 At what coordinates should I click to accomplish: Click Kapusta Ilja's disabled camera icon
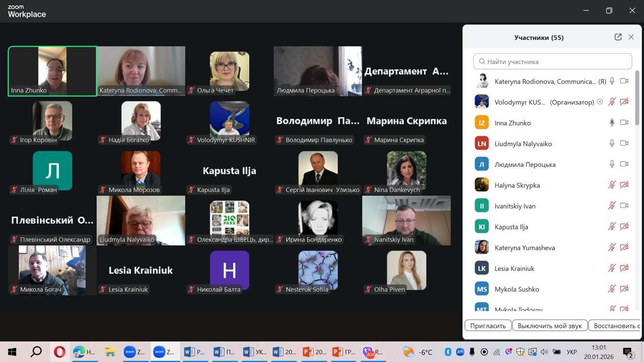point(624,227)
